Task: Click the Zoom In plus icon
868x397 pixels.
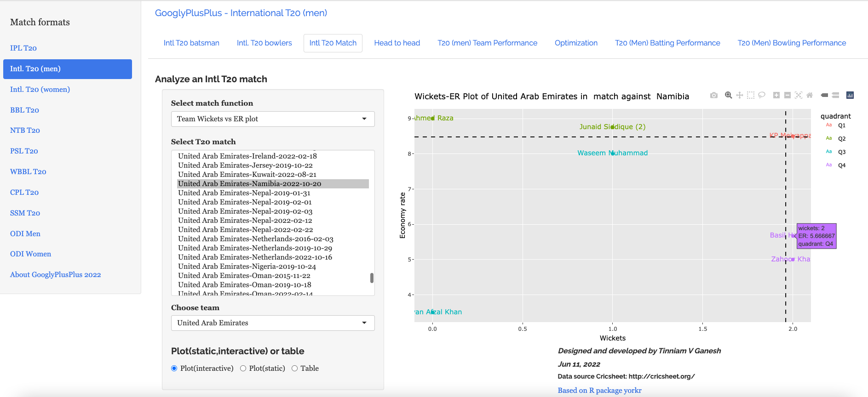Action: point(776,95)
